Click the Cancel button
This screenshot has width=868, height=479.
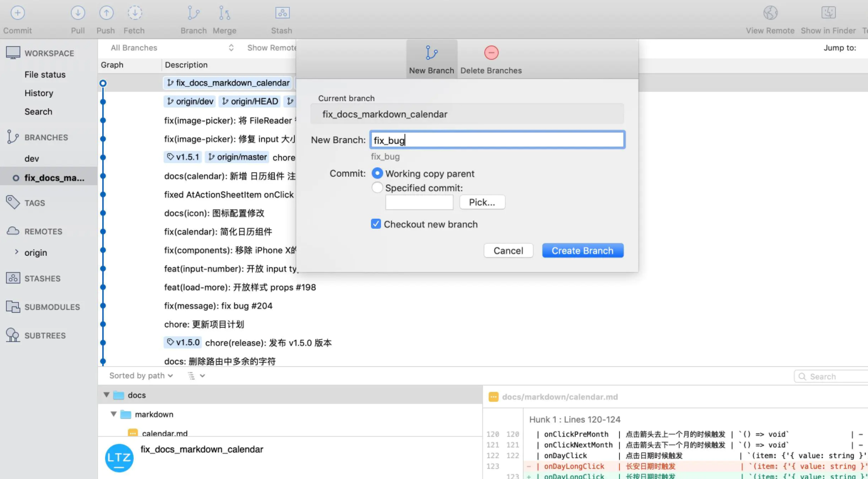(508, 251)
